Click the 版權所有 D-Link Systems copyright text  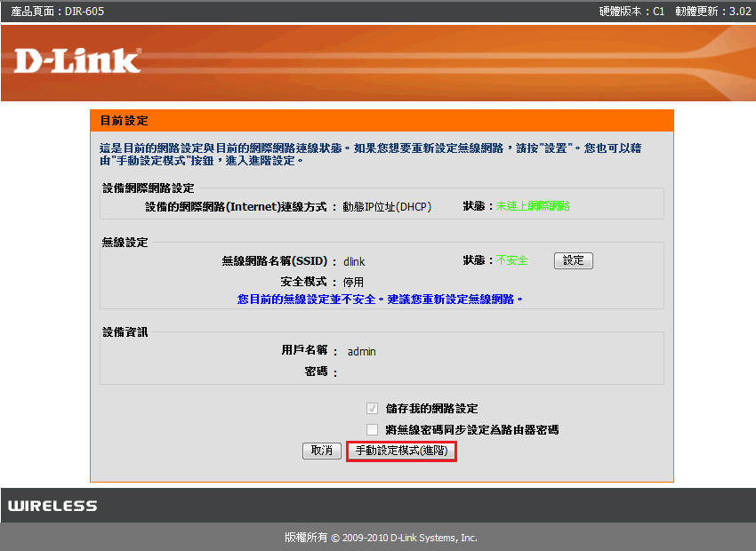tap(381, 538)
